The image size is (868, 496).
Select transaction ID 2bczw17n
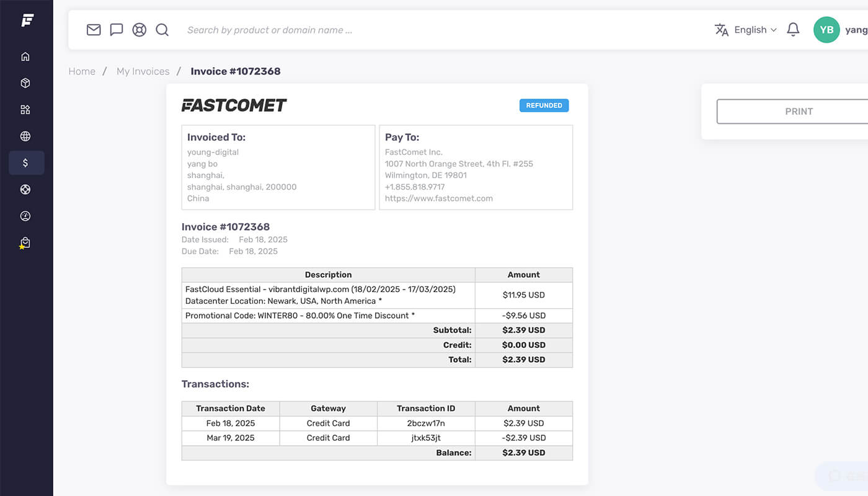tap(426, 423)
